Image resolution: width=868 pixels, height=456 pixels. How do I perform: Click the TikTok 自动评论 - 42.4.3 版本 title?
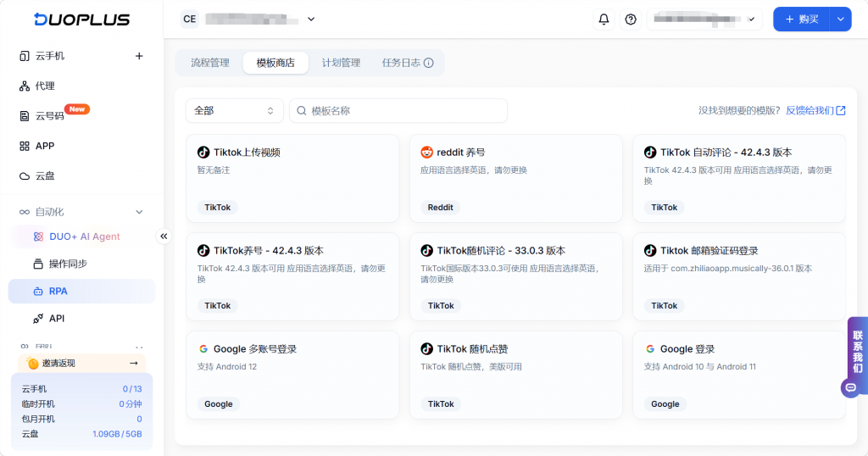pos(726,153)
